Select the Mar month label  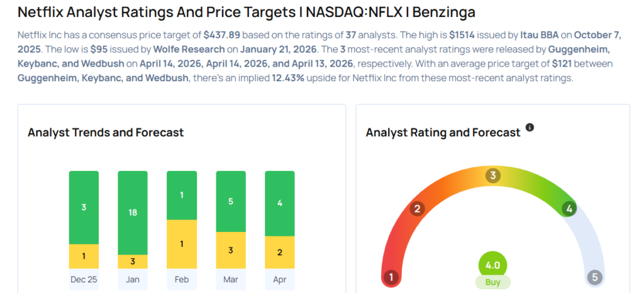[231, 280]
